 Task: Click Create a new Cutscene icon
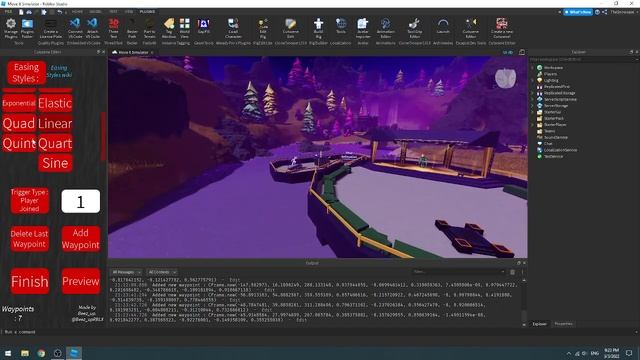coord(502,28)
